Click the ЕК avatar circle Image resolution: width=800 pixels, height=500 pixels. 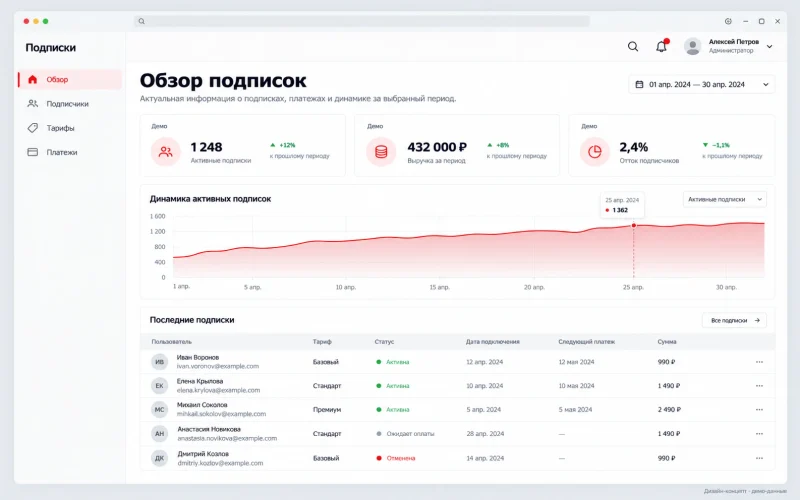160,386
